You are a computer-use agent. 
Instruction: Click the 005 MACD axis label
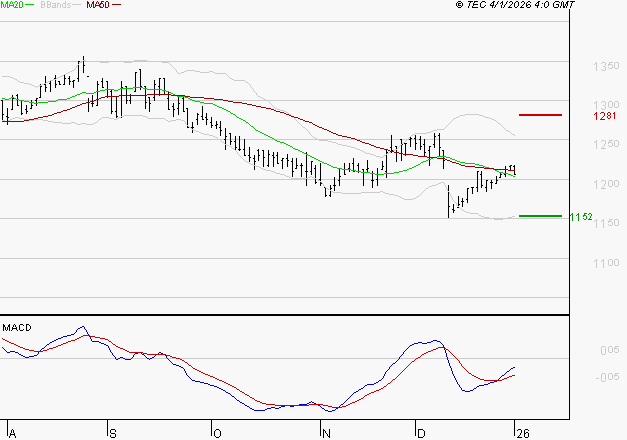(610, 350)
